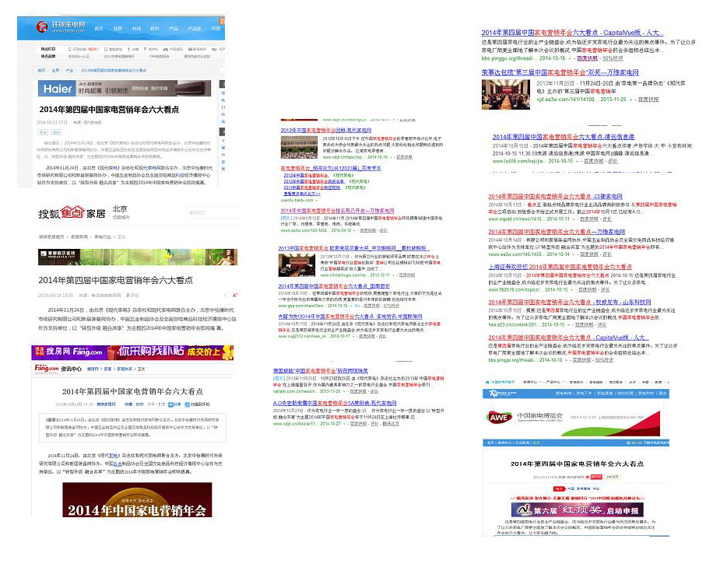Click 查看更多相关论文>> link

point(302,194)
